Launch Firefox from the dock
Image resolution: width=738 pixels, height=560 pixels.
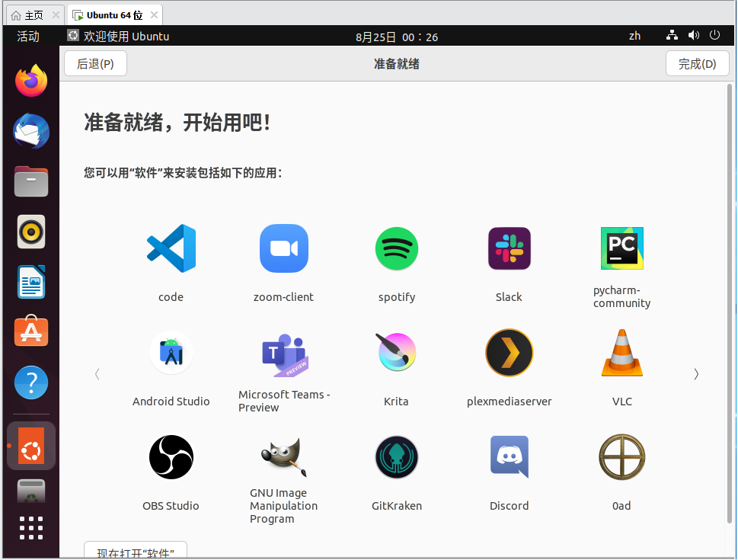point(31,81)
